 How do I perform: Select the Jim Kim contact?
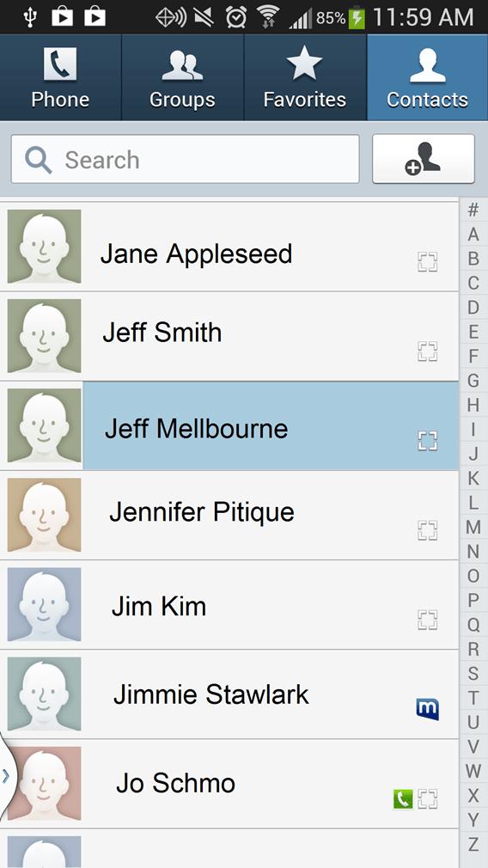229,605
